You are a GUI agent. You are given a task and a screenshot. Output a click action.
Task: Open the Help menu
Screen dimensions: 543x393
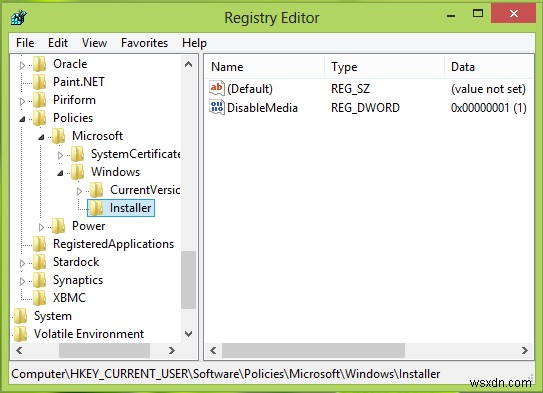click(194, 43)
